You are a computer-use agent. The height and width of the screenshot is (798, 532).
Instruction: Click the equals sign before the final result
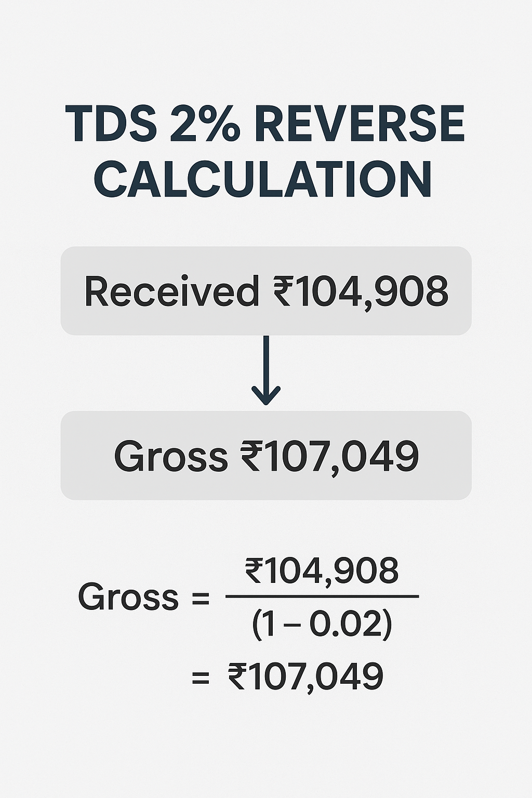click(201, 677)
